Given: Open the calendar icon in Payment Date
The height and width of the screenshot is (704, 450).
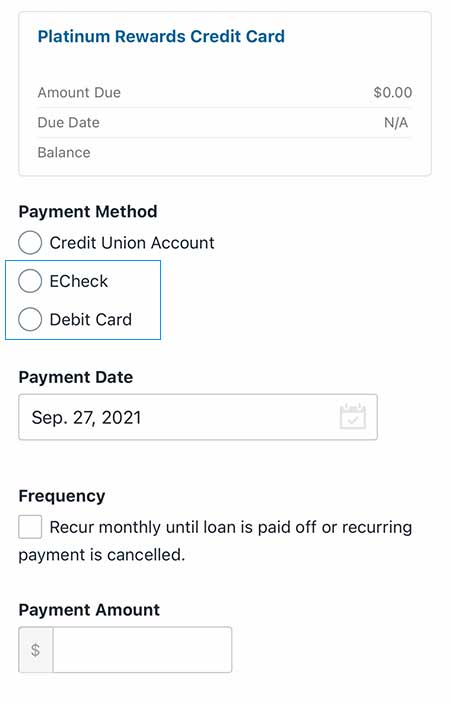Looking at the screenshot, I should (353, 417).
